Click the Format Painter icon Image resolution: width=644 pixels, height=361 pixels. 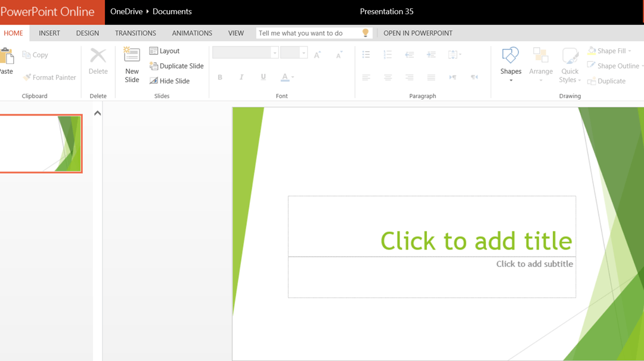pos(26,77)
